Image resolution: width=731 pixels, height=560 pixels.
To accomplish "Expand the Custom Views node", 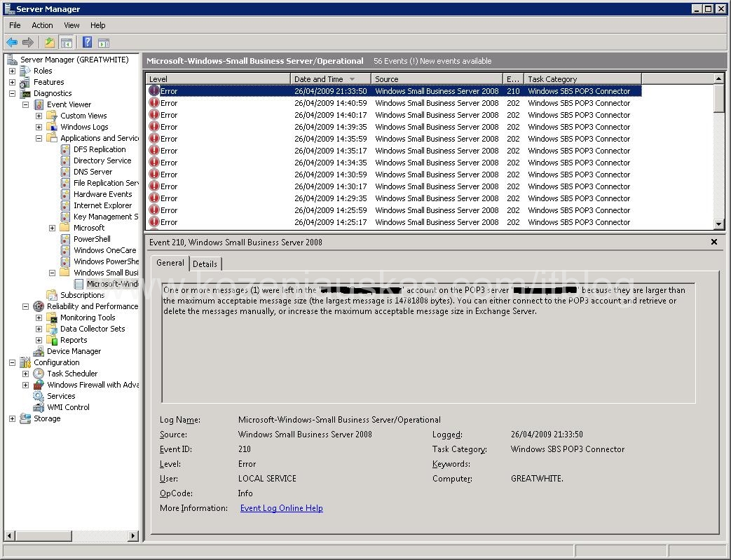I will click(x=39, y=116).
